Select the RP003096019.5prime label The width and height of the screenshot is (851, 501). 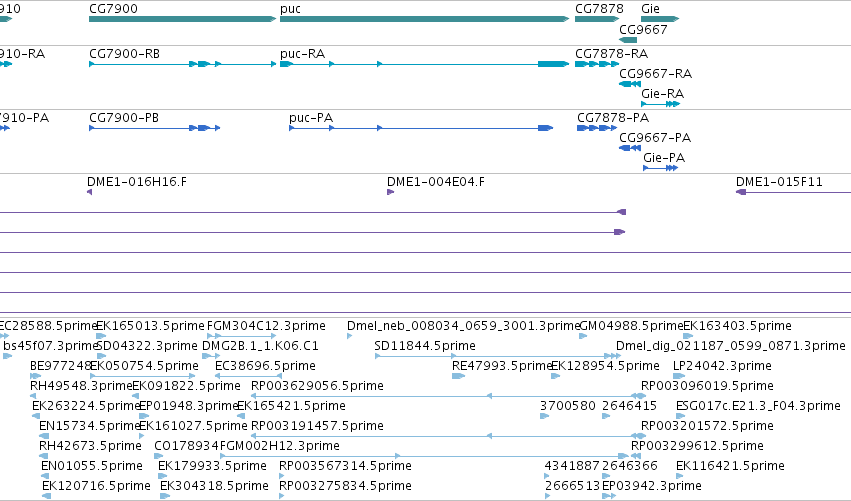click(x=707, y=386)
